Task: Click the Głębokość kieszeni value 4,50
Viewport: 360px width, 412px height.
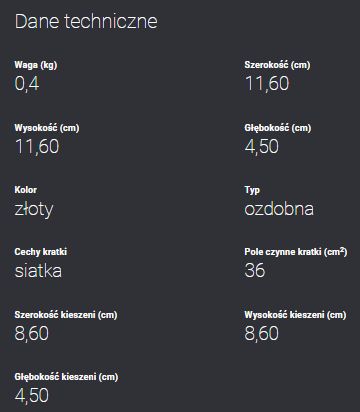Action: pyautogui.click(x=32, y=395)
